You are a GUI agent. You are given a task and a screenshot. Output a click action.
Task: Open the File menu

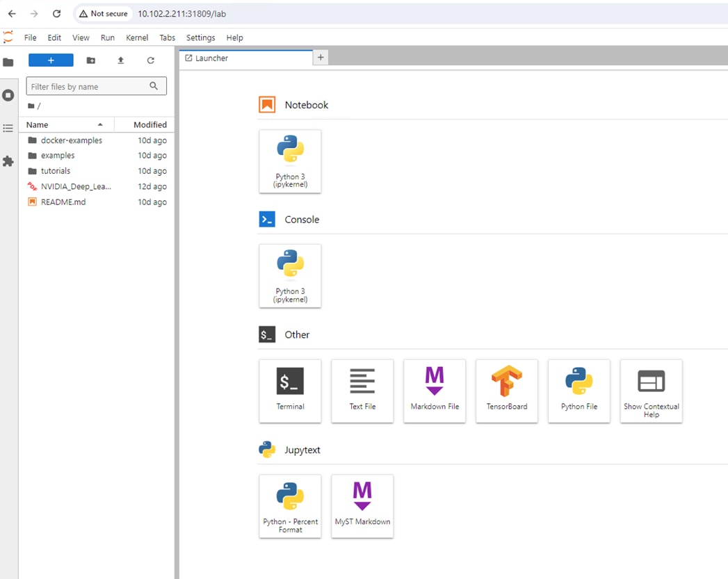click(30, 38)
